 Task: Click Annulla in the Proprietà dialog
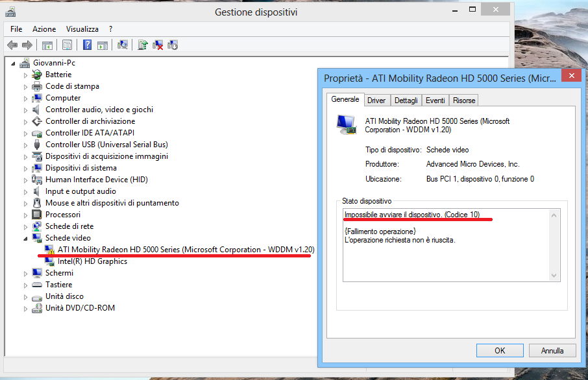(552, 350)
